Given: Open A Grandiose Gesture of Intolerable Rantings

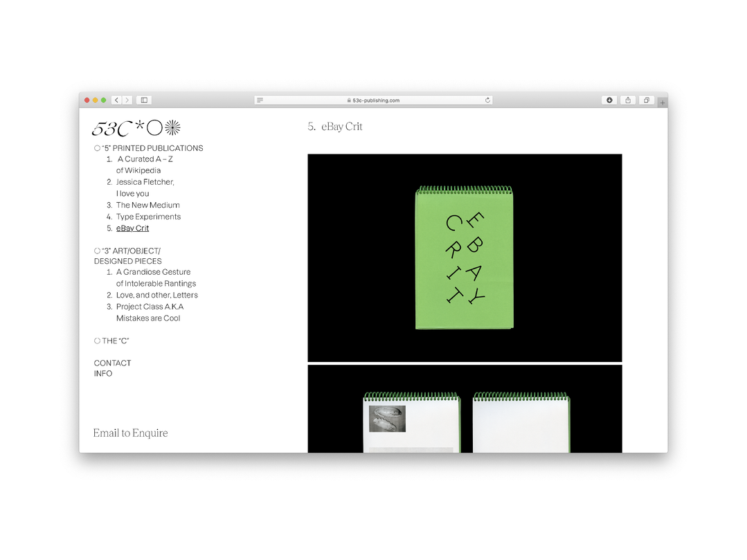Looking at the screenshot, I should [x=156, y=278].
